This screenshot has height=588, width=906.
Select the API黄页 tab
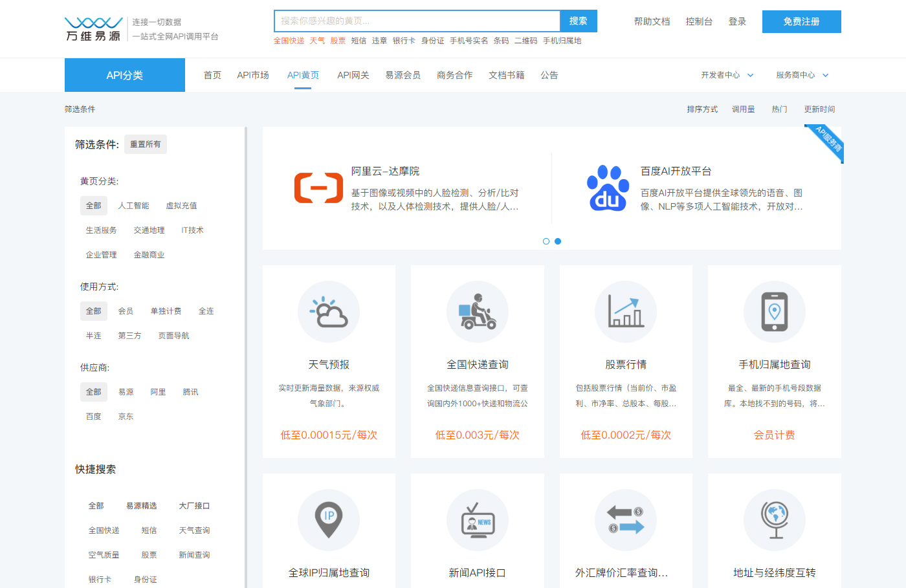tap(304, 75)
